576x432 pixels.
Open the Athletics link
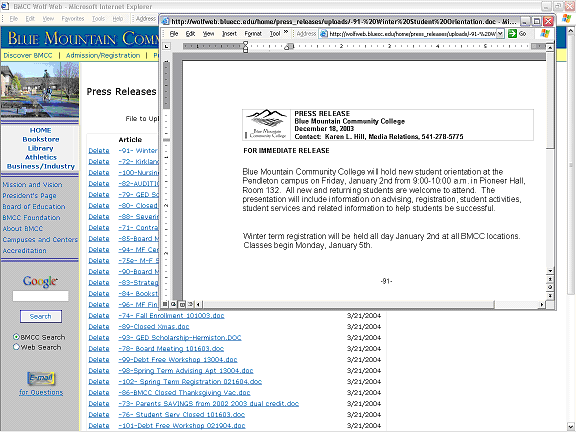coord(41,157)
